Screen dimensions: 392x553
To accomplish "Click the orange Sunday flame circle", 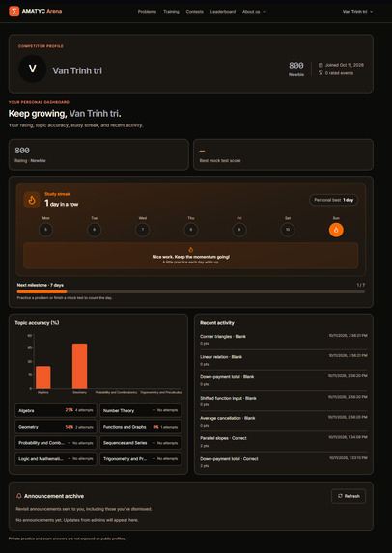I will tap(336, 230).
